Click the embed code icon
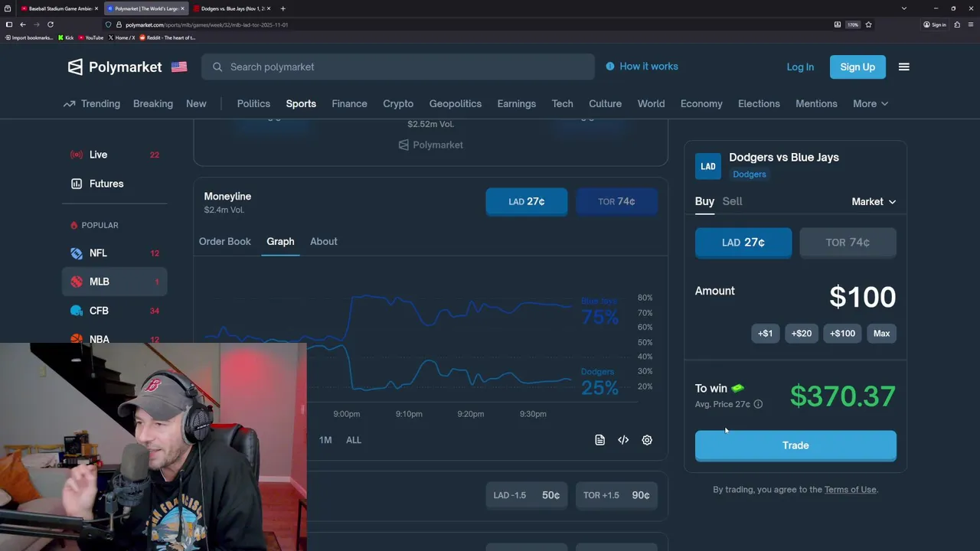 [623, 440]
